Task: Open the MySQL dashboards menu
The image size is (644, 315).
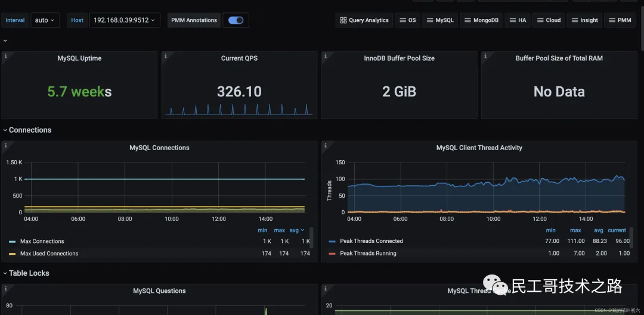Action: (x=440, y=20)
